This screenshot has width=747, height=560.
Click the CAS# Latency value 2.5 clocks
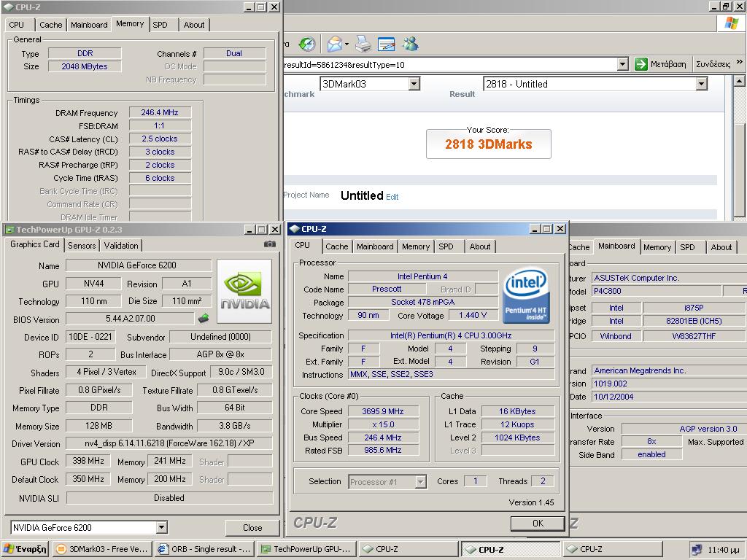(x=160, y=139)
